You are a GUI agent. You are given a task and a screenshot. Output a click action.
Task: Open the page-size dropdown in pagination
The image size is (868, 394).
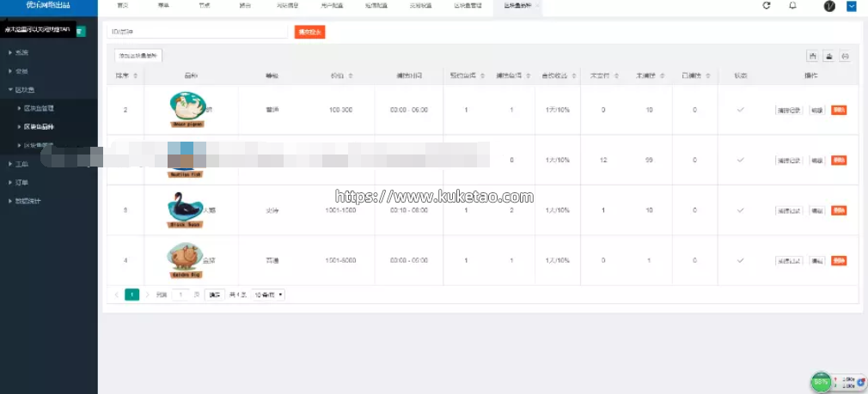[x=268, y=295]
